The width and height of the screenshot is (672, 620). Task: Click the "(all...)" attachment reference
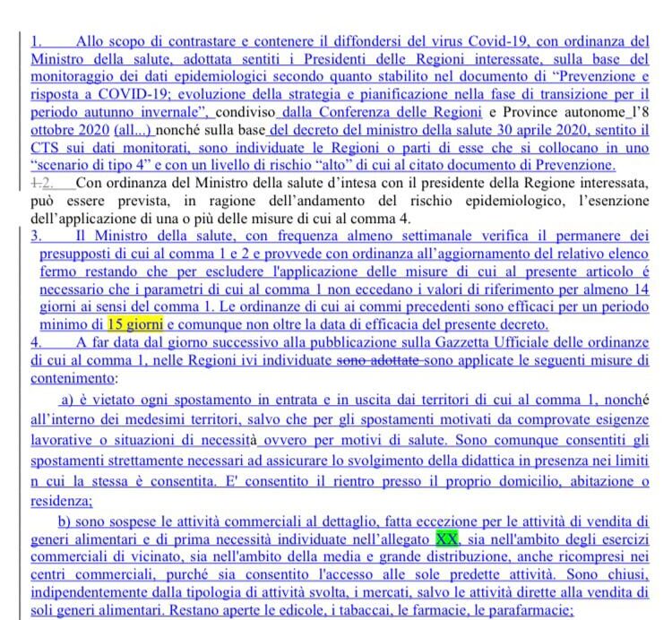click(x=133, y=130)
